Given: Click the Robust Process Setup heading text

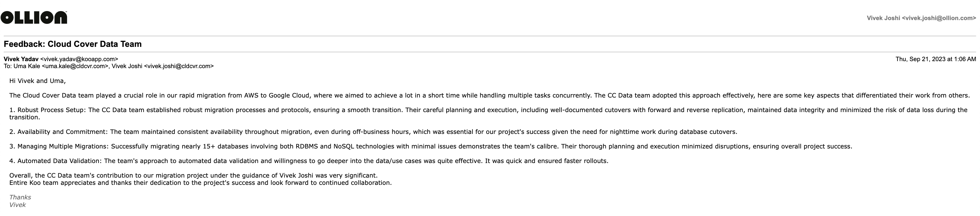Looking at the screenshot, I should tap(52, 110).
